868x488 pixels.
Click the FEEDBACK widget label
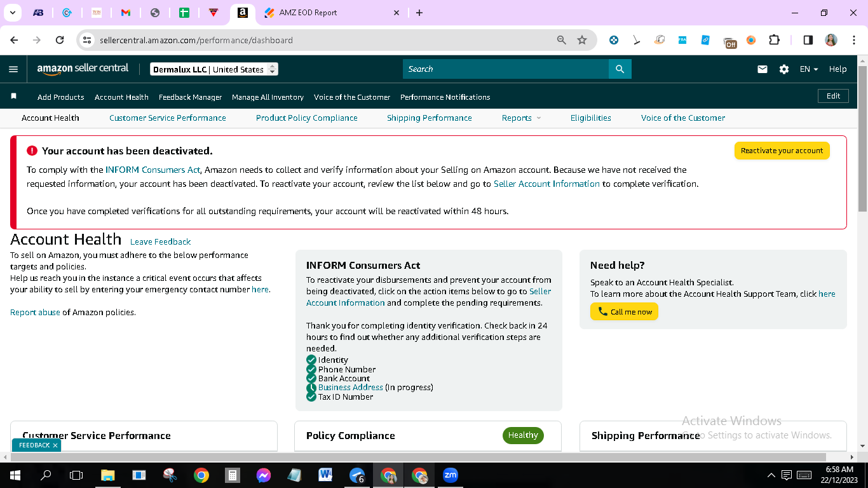click(x=34, y=445)
